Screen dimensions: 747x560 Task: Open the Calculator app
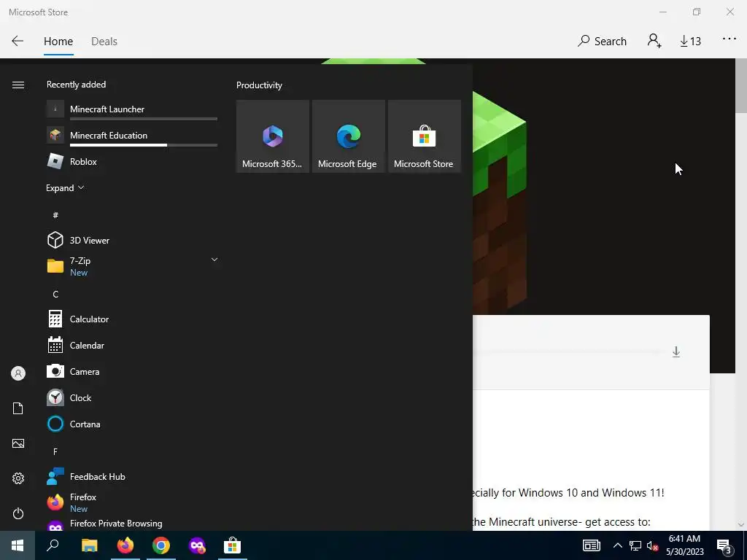pyautogui.click(x=132, y=319)
